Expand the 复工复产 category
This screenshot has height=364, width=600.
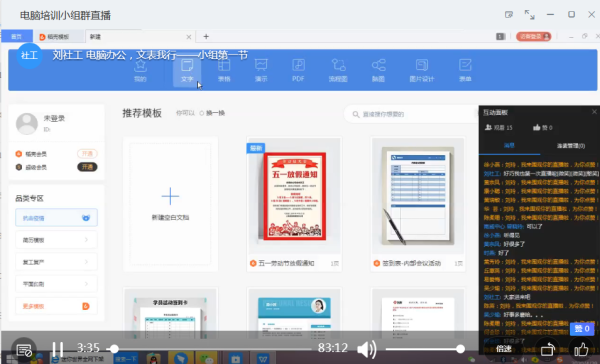coord(56,262)
